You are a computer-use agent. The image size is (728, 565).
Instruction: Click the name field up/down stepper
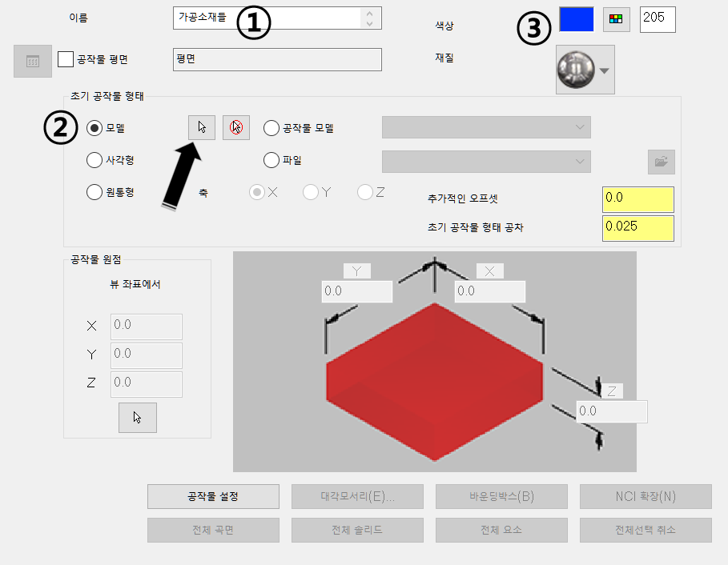369,18
